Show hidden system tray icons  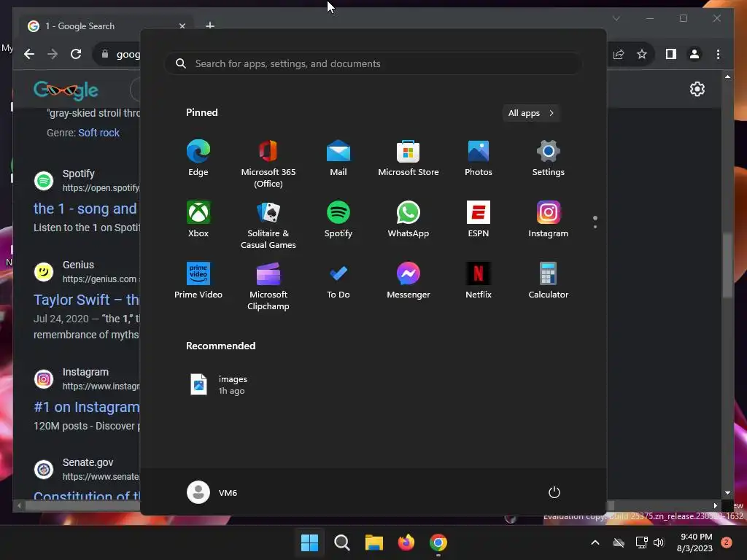click(595, 542)
